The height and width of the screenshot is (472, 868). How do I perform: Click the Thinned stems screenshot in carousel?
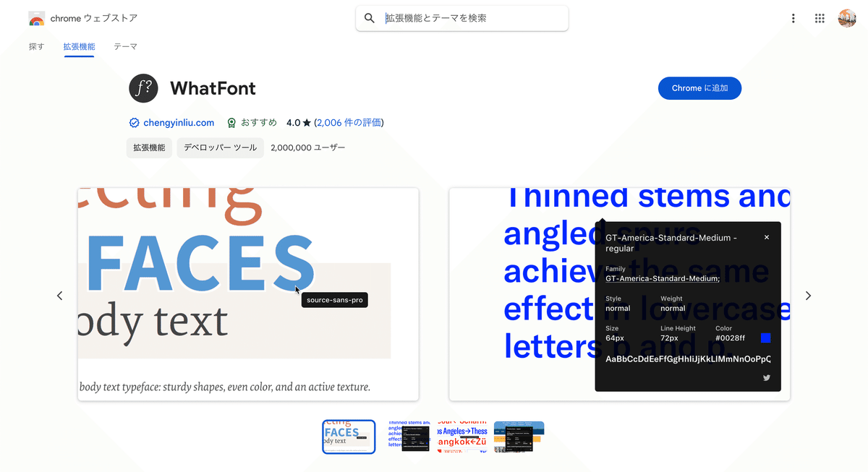(620, 294)
